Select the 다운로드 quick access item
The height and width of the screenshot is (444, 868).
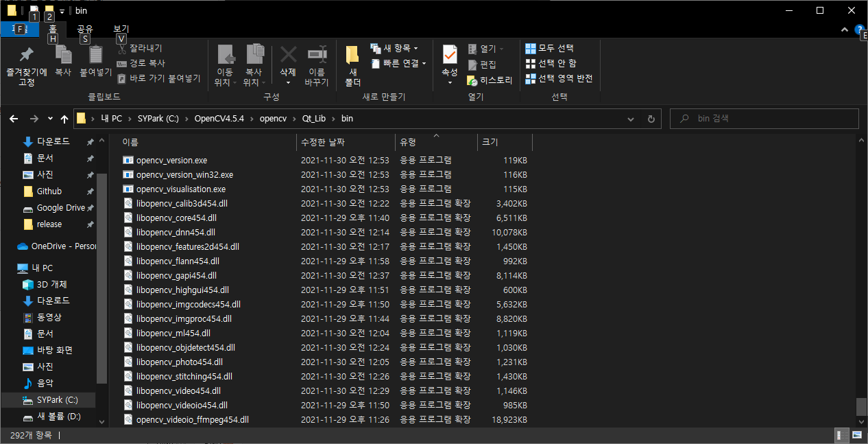click(x=53, y=141)
